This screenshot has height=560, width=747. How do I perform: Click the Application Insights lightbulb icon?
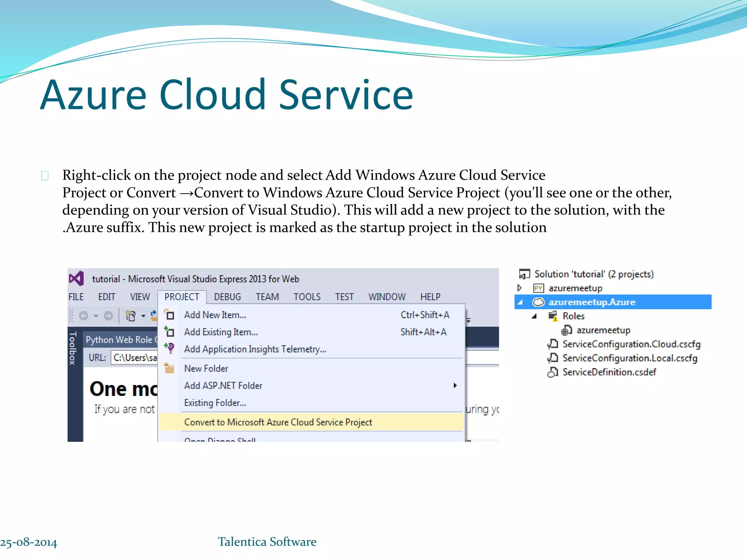pos(169,348)
